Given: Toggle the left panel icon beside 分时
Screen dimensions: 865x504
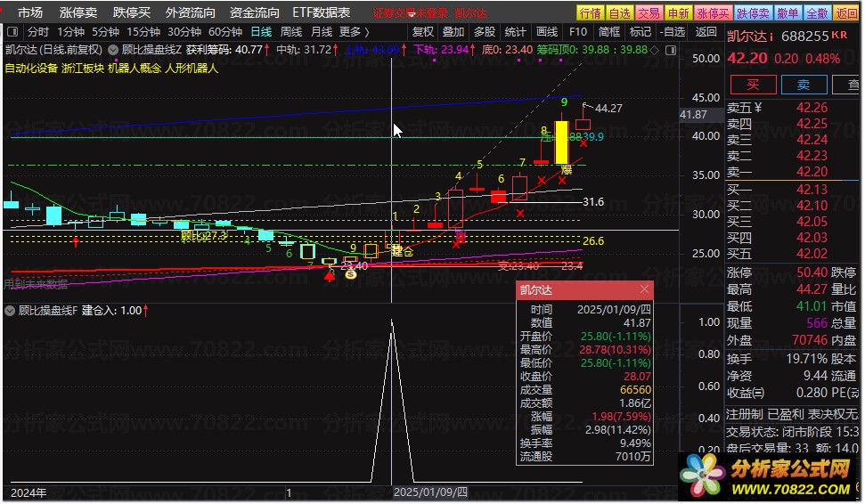Looking at the screenshot, I should [x=12, y=32].
